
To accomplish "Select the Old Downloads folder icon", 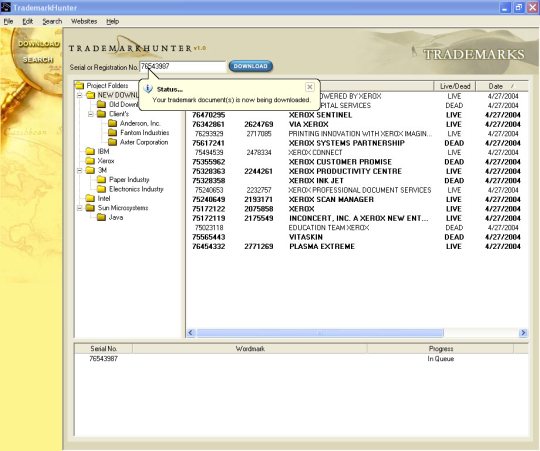I will click(x=102, y=104).
